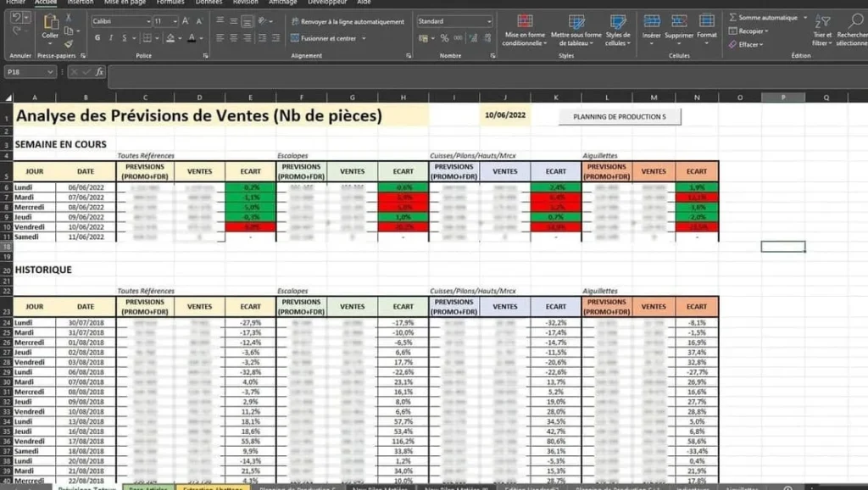This screenshot has height=490, width=868.
Task: Toggle italic I formatting
Action: pyautogui.click(x=111, y=38)
